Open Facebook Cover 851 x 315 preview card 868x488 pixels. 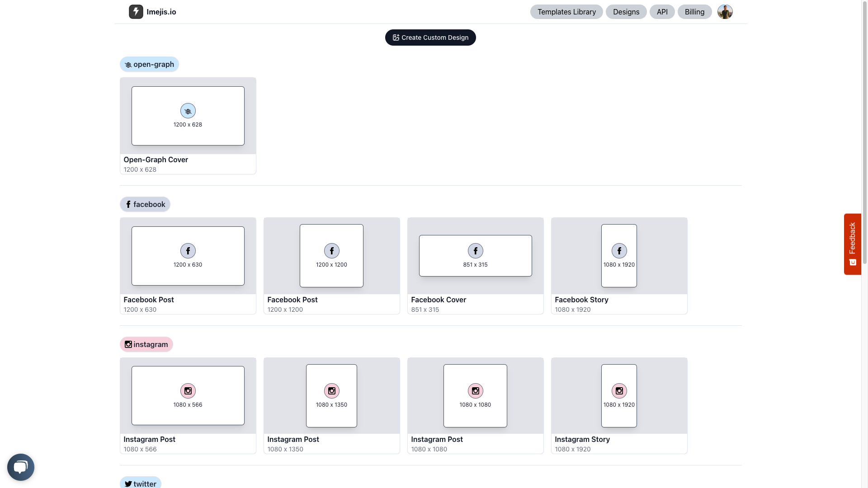(x=476, y=256)
